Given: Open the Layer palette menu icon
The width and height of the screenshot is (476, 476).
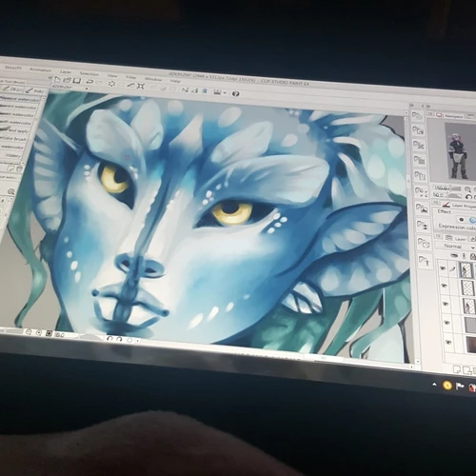Looking at the screenshot, I should pos(438,236).
